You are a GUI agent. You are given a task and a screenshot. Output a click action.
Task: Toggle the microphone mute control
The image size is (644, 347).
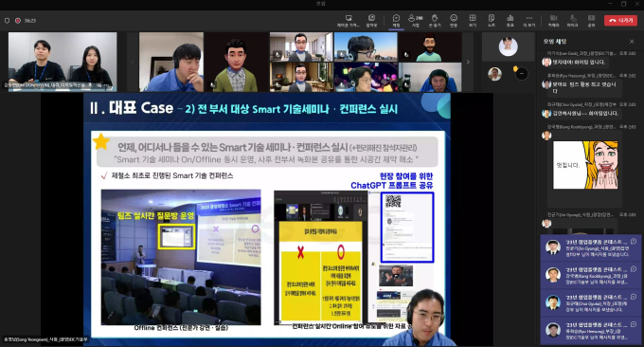(x=573, y=20)
